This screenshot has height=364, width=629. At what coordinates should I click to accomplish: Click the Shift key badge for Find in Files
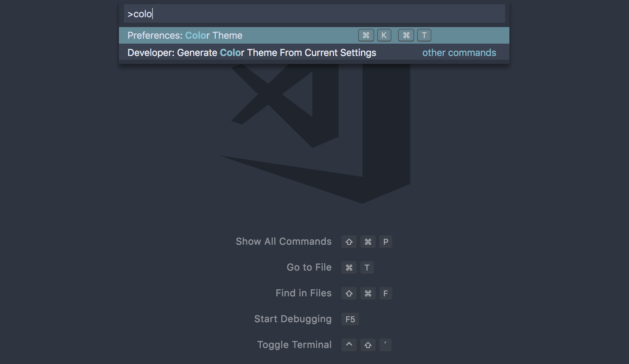(349, 293)
